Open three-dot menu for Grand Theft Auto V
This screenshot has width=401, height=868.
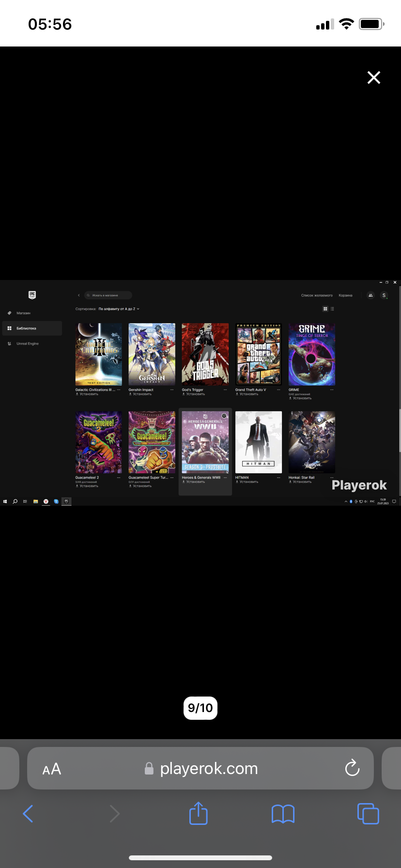(278, 389)
